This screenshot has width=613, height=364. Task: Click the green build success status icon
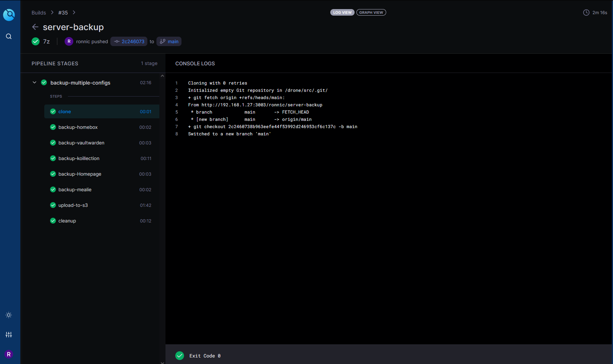click(36, 41)
